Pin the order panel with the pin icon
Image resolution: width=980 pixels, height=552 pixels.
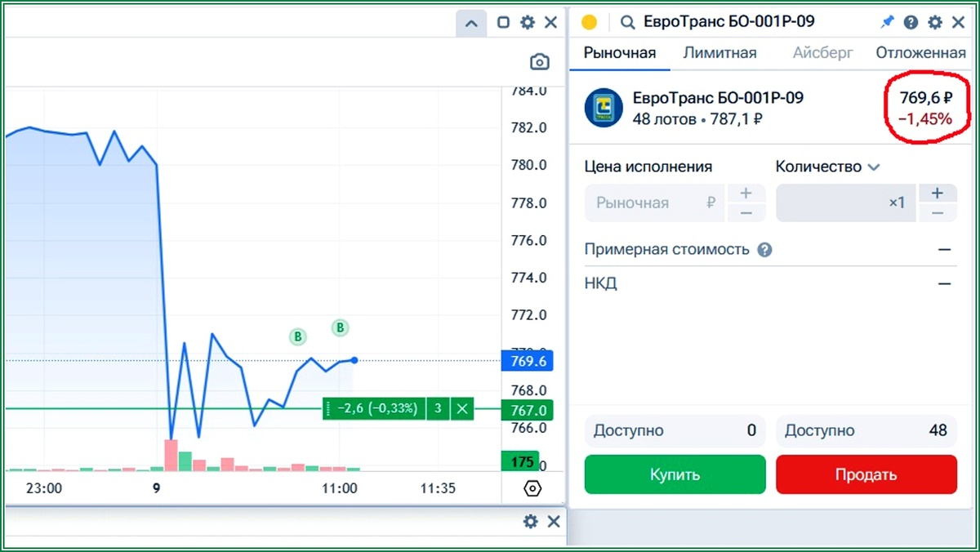pyautogui.click(x=887, y=21)
